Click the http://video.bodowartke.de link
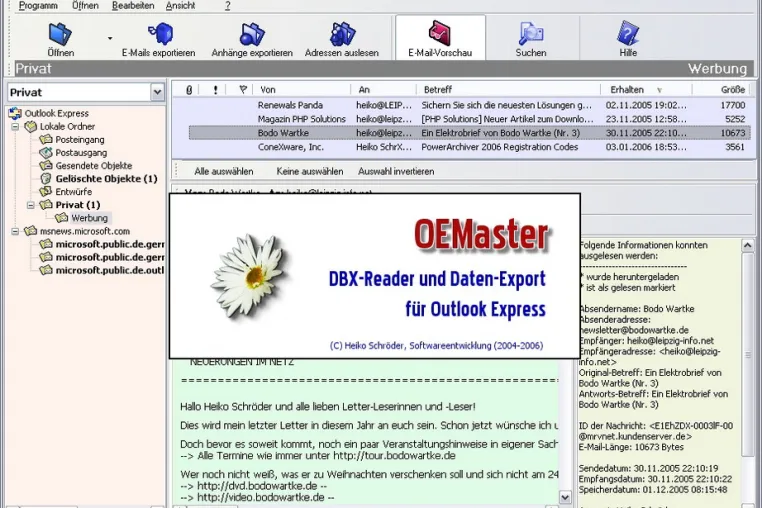This screenshot has width=762, height=508. tap(260, 497)
